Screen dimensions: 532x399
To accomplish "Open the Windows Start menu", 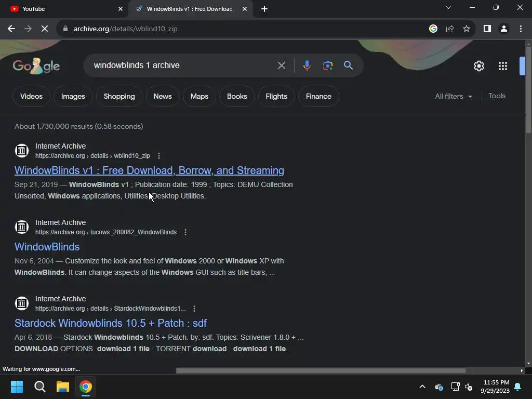I will tap(17, 387).
